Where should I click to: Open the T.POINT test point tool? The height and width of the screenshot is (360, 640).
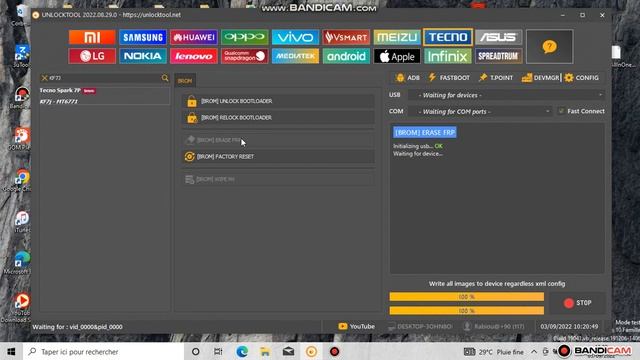tap(496, 78)
